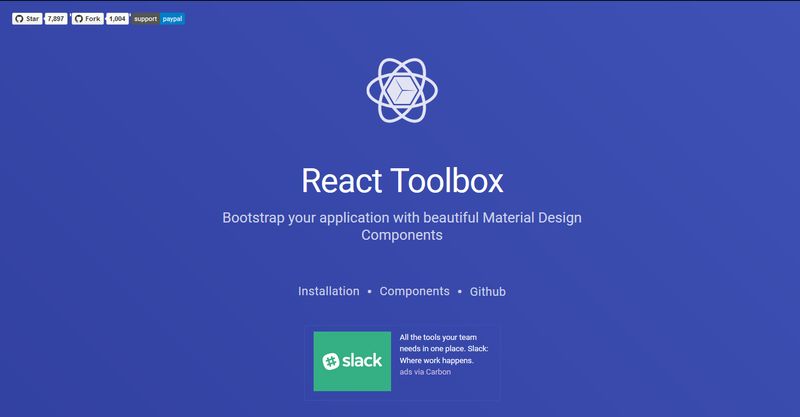Open the Installation link
Viewport: 800px width, 417px height.
click(x=329, y=291)
